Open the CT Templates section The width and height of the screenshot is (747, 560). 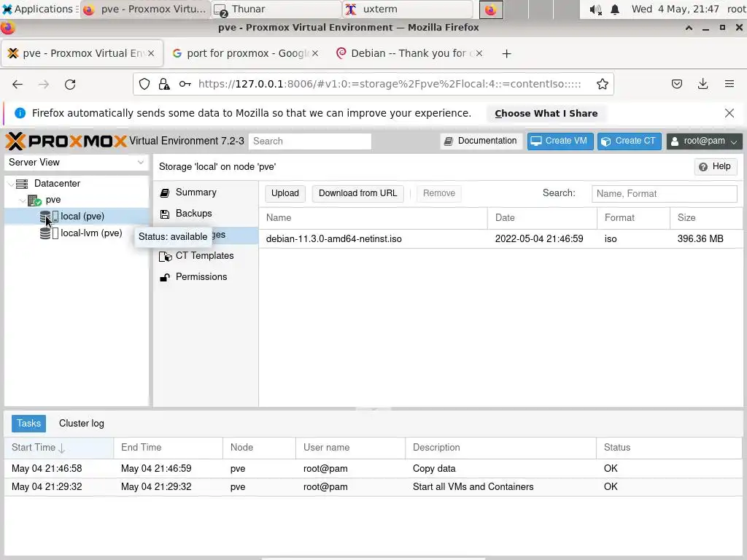[x=205, y=256]
